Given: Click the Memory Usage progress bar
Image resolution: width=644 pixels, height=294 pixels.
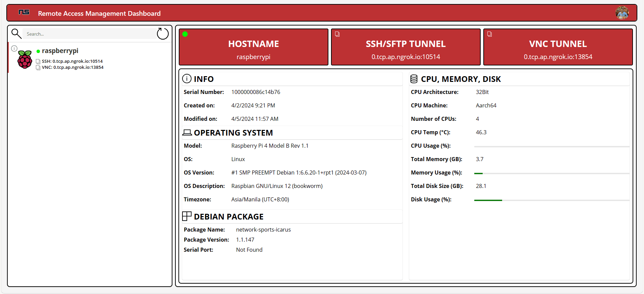Looking at the screenshot, I should click(x=551, y=173).
